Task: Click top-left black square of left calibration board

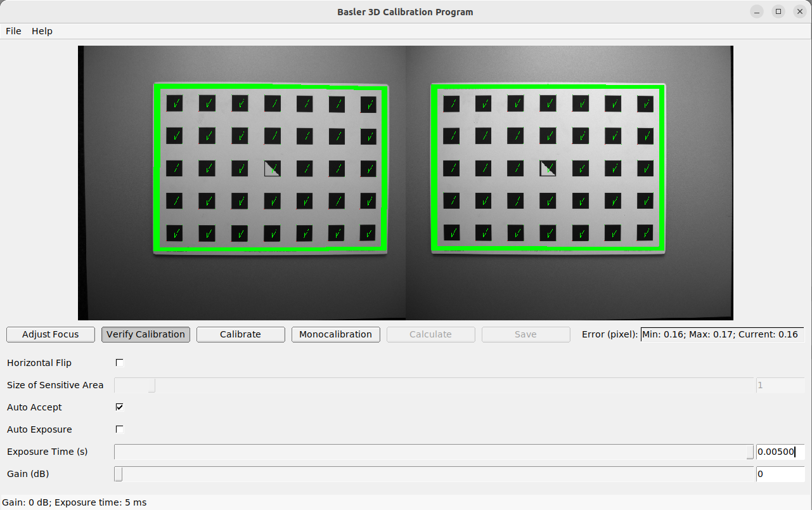Action: pos(174,103)
